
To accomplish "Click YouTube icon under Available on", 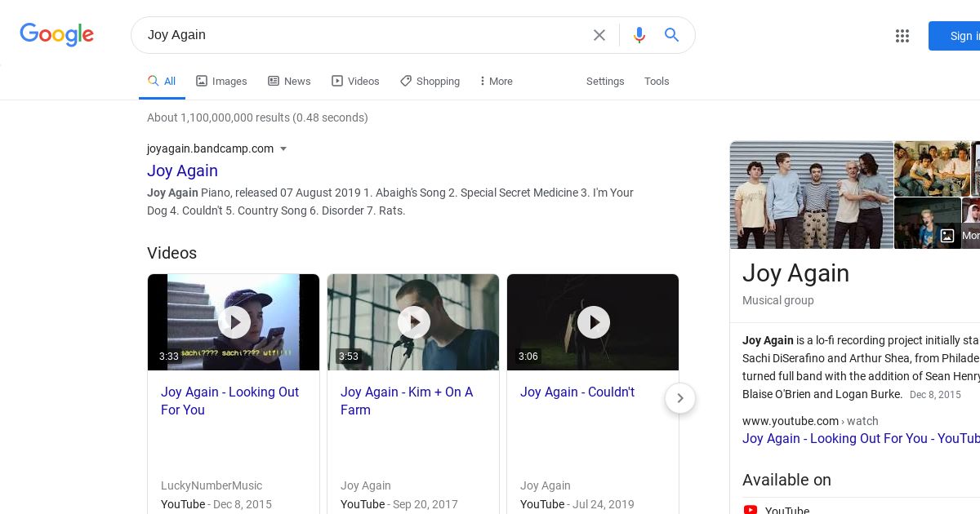I will click(x=751, y=511).
